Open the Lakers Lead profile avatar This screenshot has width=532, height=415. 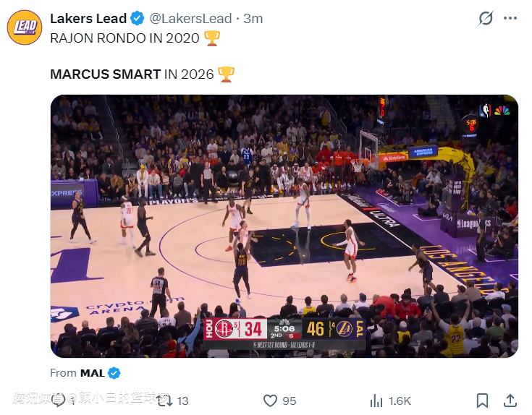[x=24, y=27]
